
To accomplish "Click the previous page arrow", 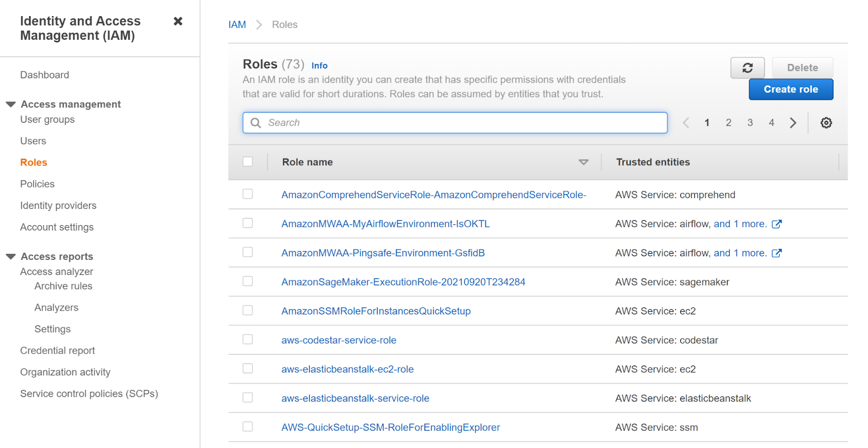I will [x=686, y=123].
